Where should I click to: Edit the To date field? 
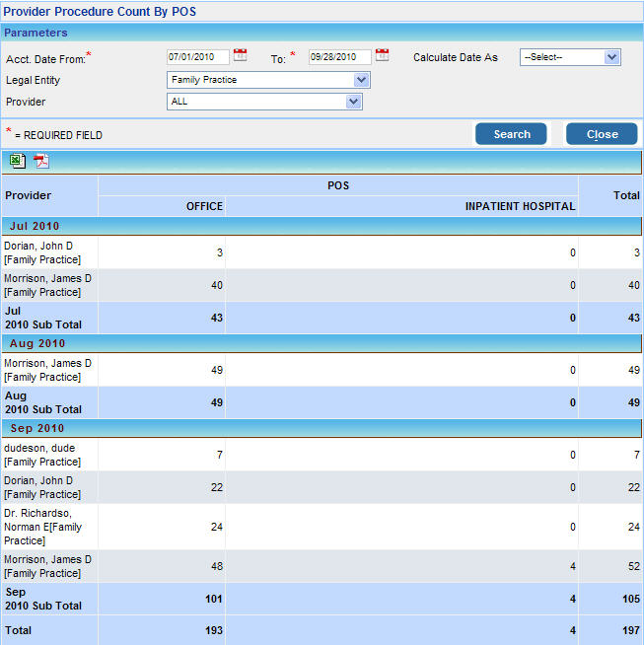(339, 57)
